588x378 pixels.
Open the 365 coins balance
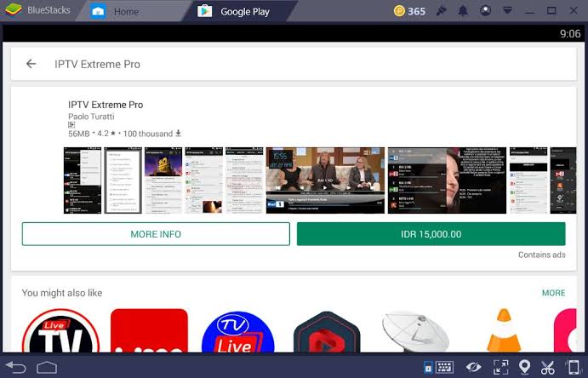coord(409,11)
